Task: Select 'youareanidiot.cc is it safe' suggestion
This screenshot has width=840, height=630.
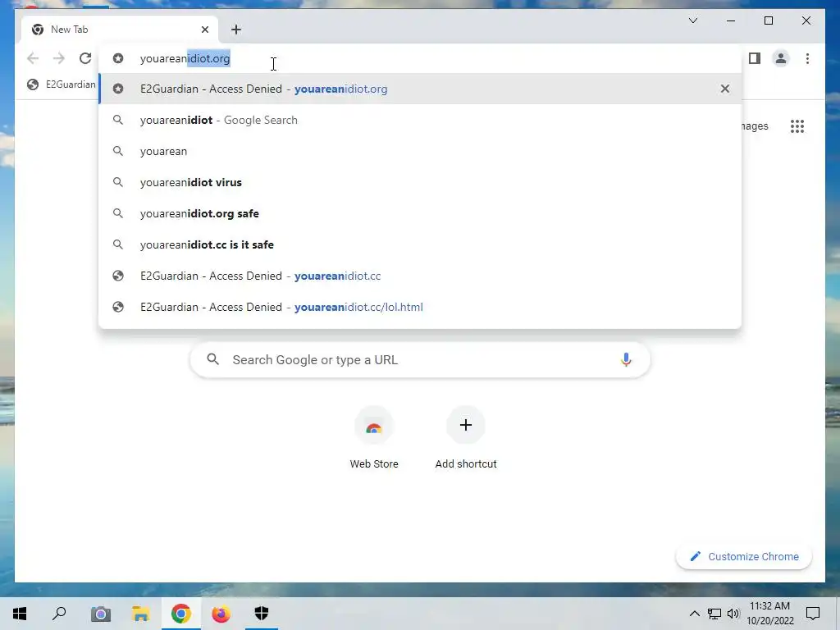Action: 420,244
